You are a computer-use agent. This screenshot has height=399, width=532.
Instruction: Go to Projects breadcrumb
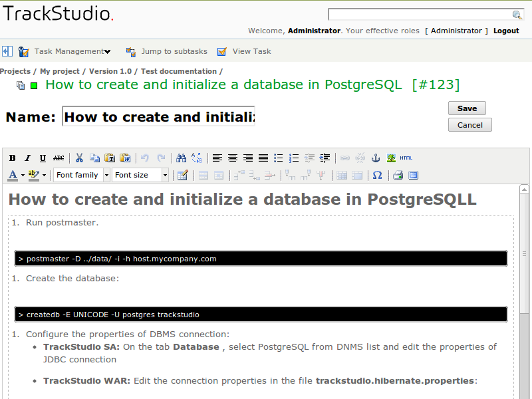15,71
